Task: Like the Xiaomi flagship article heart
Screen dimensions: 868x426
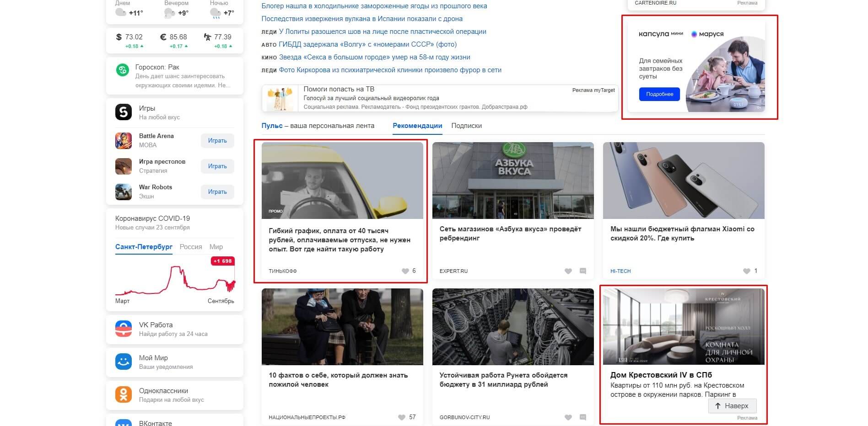Action: click(746, 271)
